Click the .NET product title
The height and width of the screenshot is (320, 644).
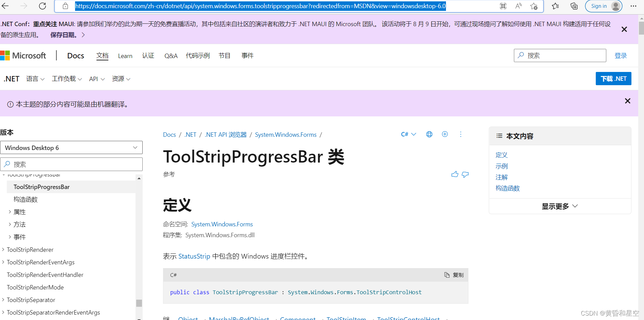12,79
